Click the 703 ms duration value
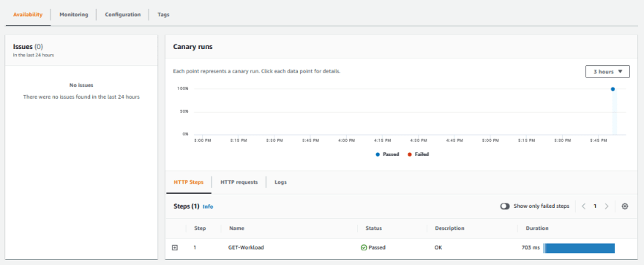Screen dimensions: 644x265 tap(531, 247)
